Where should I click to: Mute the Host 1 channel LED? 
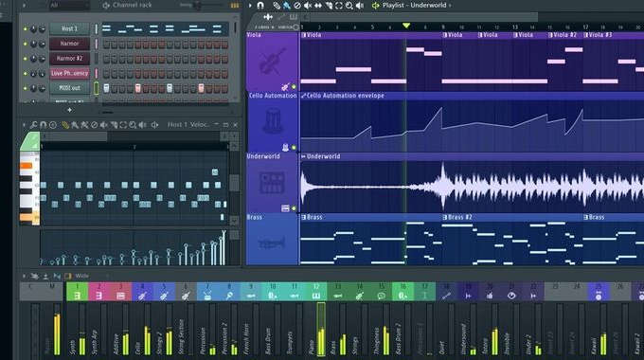pos(25,29)
